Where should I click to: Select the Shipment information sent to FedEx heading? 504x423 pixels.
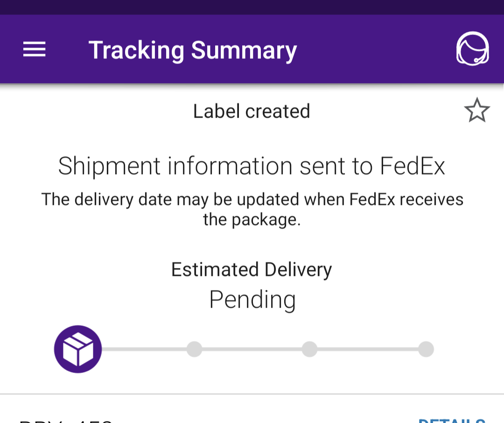(x=252, y=166)
